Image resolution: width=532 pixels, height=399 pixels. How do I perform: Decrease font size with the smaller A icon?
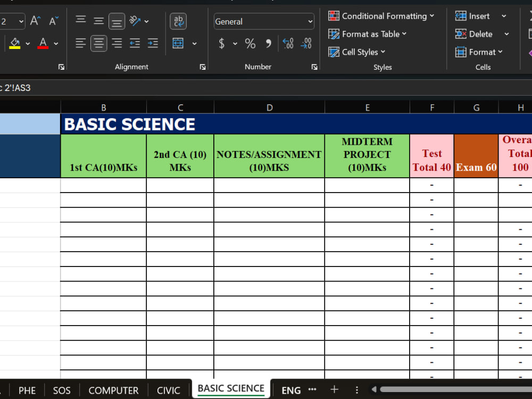(x=54, y=21)
